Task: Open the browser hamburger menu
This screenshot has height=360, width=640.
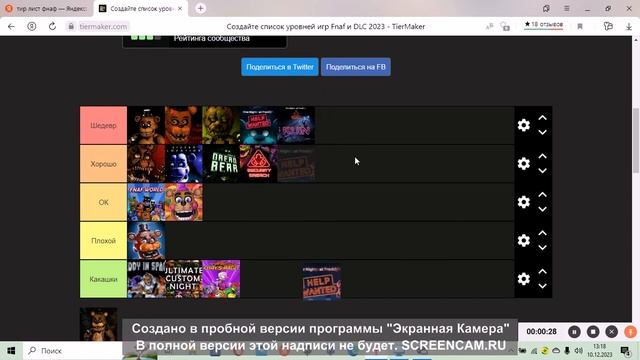Action: (x=567, y=8)
